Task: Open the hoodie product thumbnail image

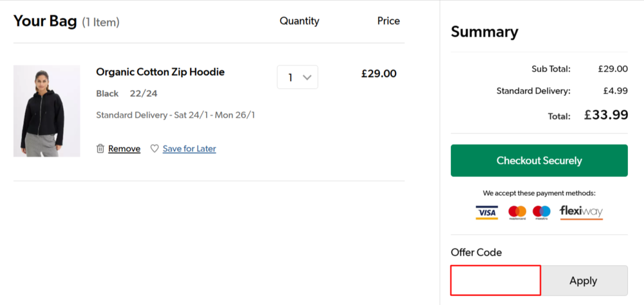Action: (x=46, y=111)
